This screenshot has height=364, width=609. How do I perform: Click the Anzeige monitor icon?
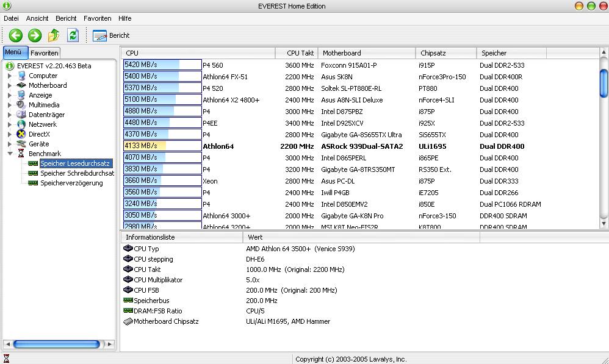(21, 95)
